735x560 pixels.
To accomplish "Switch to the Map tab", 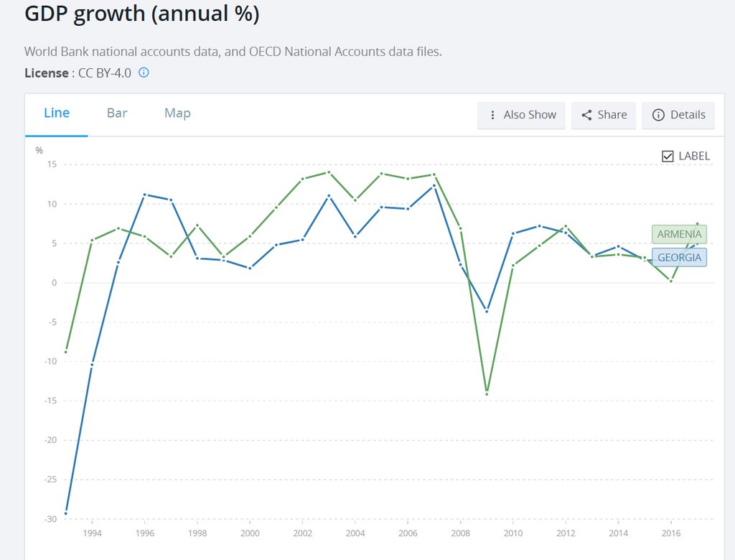I will coord(177,113).
